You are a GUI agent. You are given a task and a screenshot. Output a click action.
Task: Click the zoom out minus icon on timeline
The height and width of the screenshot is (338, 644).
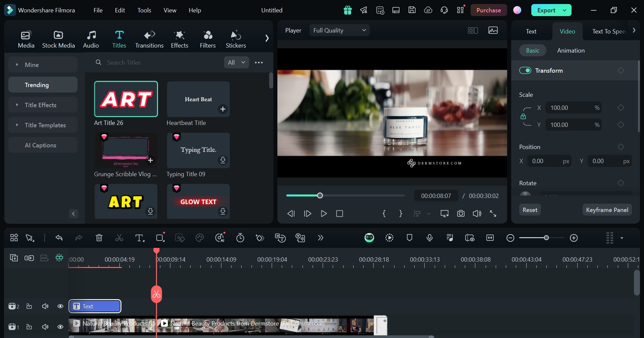tap(511, 238)
